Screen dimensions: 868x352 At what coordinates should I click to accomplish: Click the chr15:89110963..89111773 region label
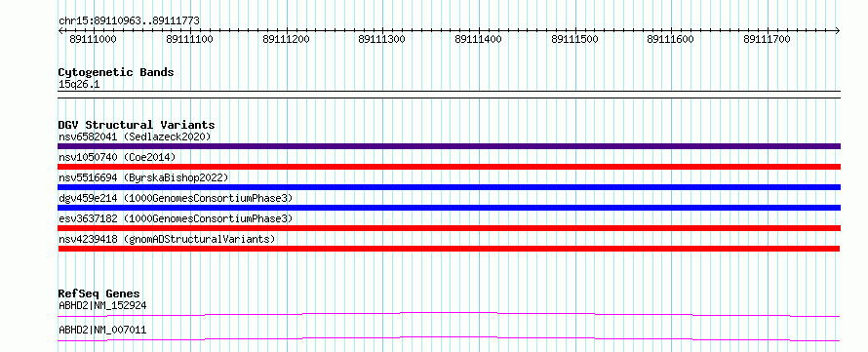coord(129,21)
